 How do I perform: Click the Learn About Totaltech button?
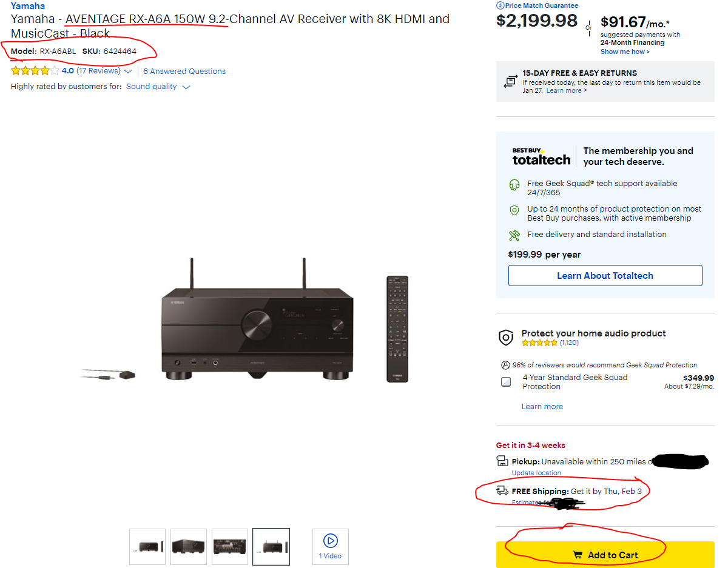pyautogui.click(x=605, y=275)
